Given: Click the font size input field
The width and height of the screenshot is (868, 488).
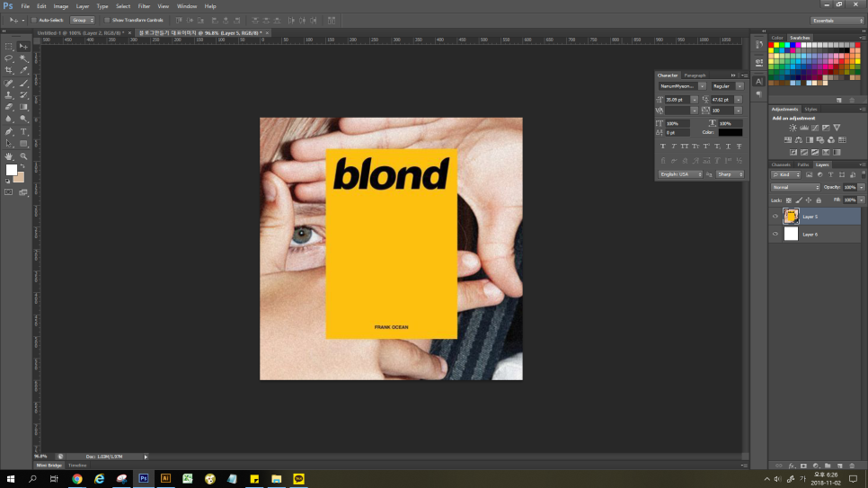Looking at the screenshot, I should pos(677,100).
